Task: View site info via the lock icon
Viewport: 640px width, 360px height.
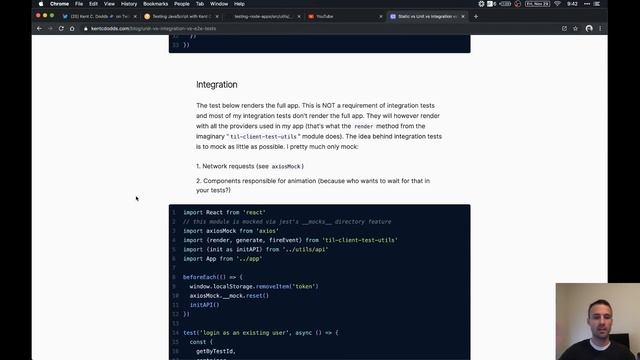Action: click(86, 29)
